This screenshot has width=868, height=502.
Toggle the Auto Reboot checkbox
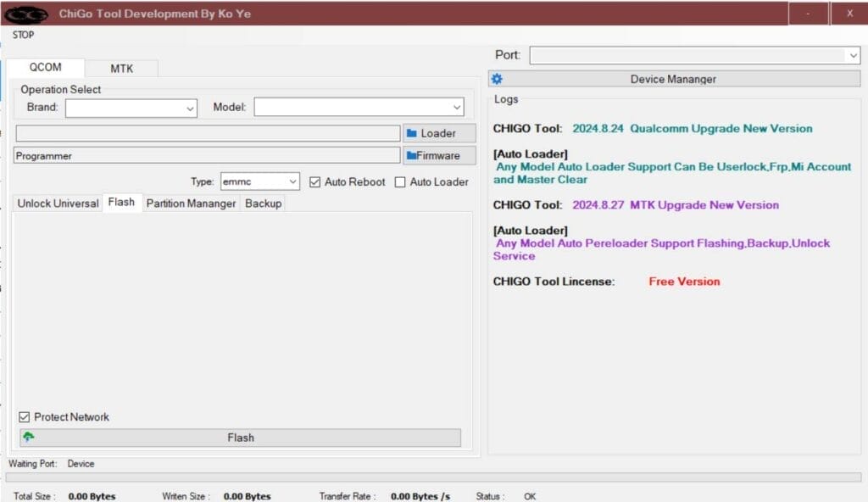(x=315, y=182)
